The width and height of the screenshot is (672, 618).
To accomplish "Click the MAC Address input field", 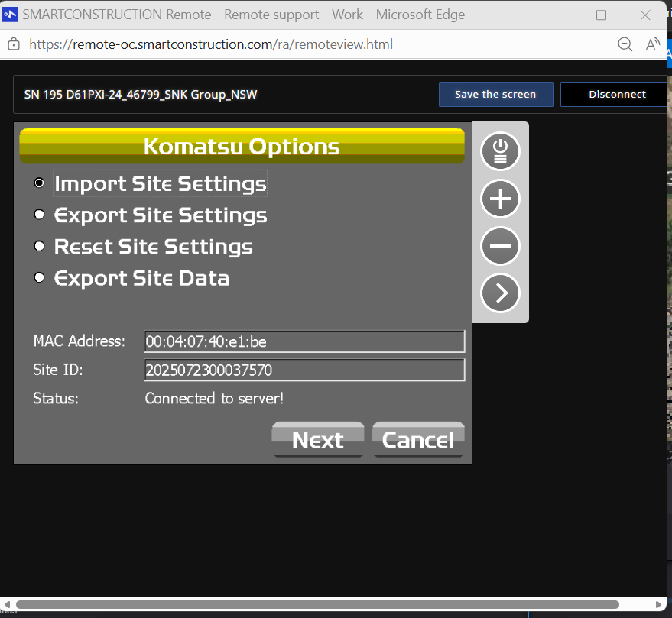I will coord(304,341).
